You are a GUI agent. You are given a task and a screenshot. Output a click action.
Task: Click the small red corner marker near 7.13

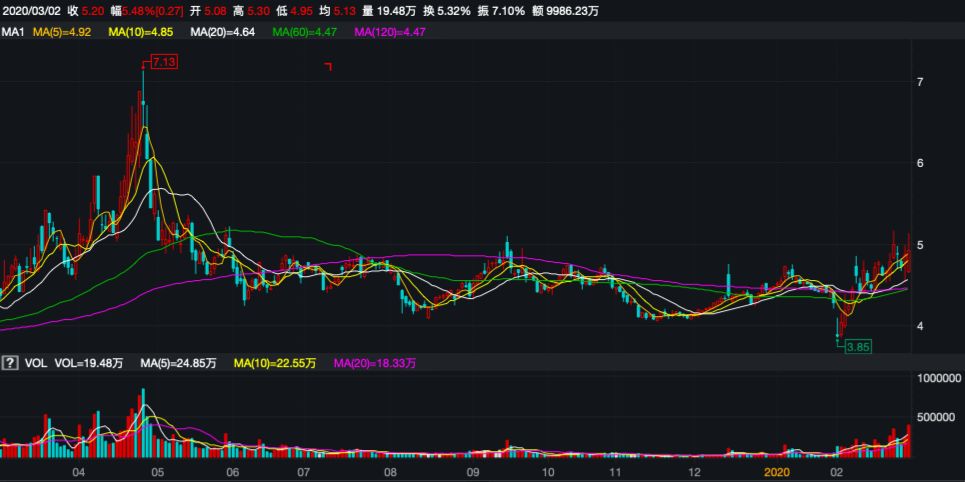tap(327, 66)
